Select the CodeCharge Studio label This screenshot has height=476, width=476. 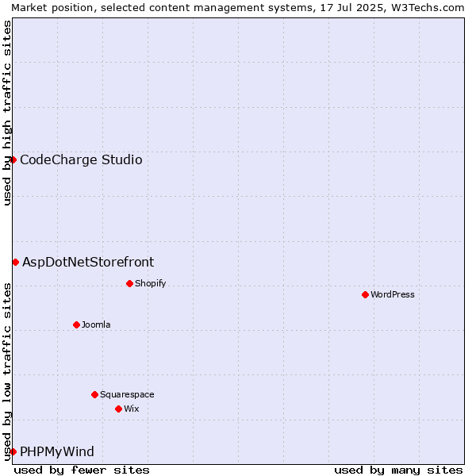click(x=81, y=160)
